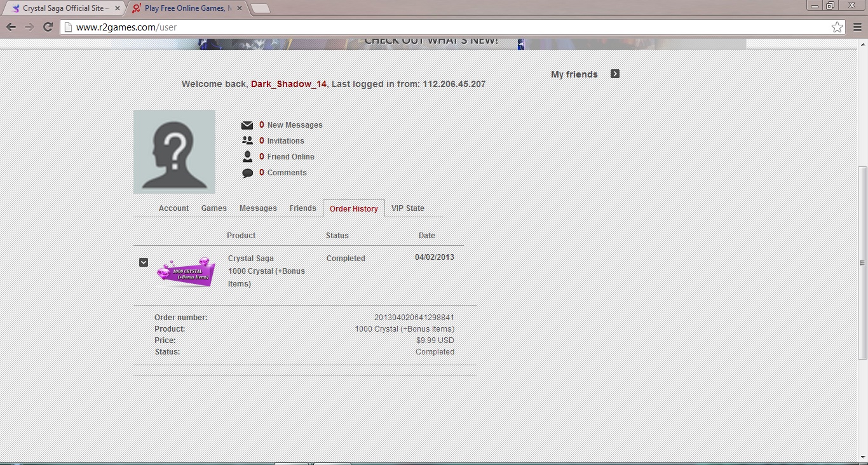This screenshot has width=868, height=465.
Task: Collapse the Crystal Saga order details
Action: [x=144, y=262]
